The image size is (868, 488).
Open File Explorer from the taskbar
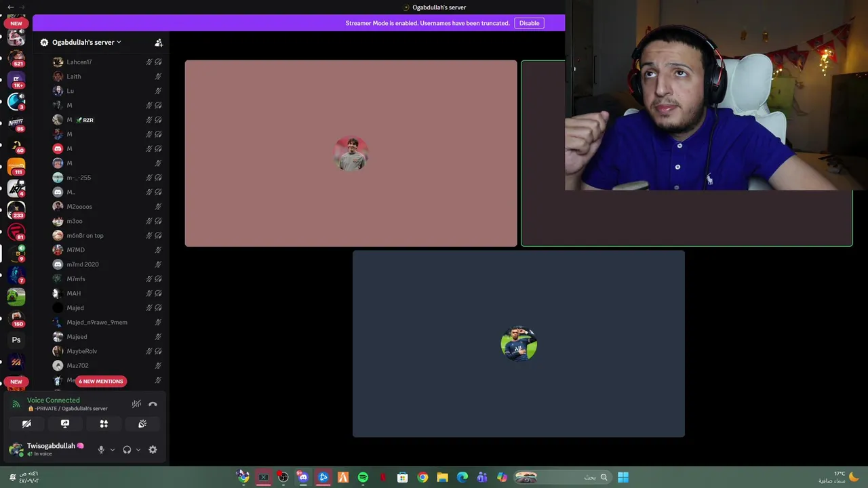[x=442, y=477]
